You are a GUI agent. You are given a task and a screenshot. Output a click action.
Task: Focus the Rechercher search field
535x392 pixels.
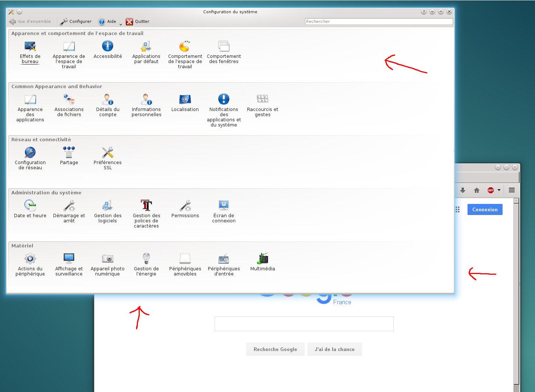coord(379,21)
